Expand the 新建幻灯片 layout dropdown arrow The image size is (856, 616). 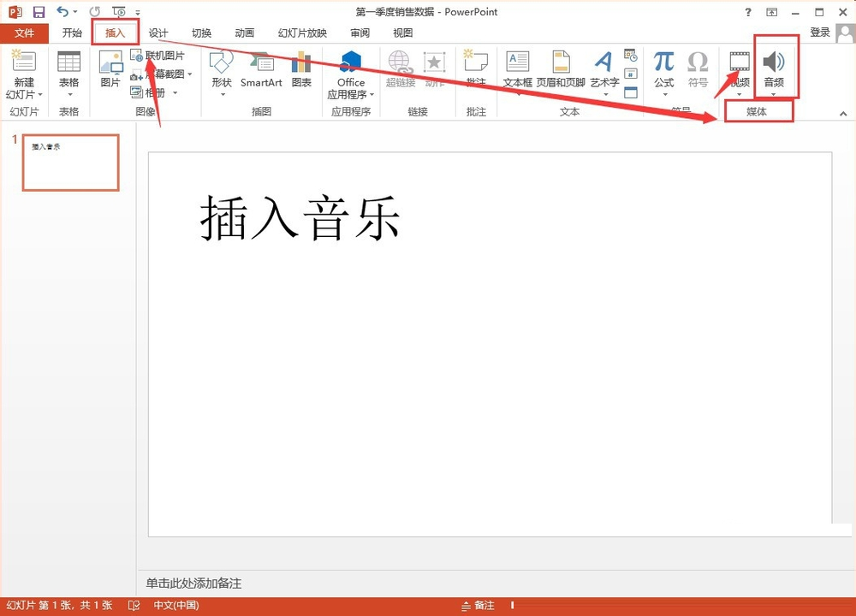tap(40, 94)
